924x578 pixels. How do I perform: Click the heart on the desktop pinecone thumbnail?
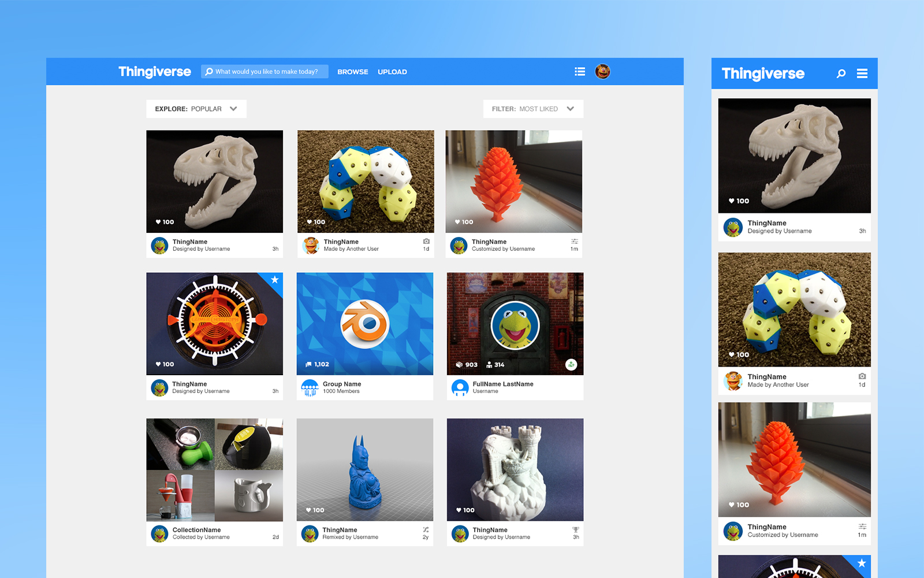tap(457, 222)
